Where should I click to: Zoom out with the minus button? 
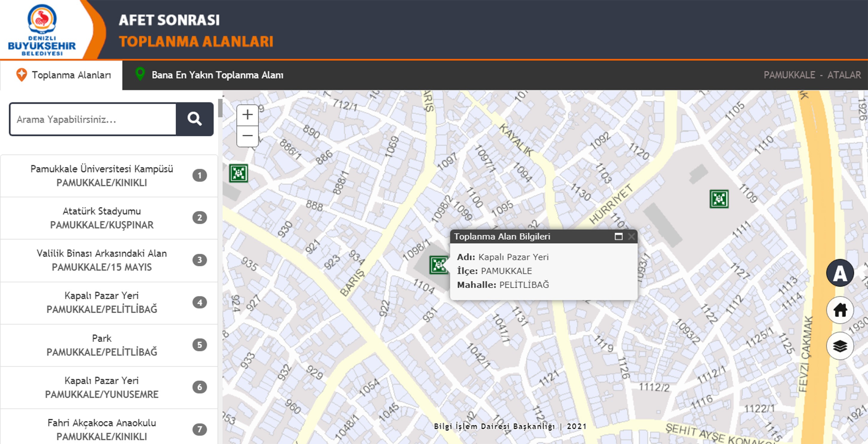tap(248, 136)
